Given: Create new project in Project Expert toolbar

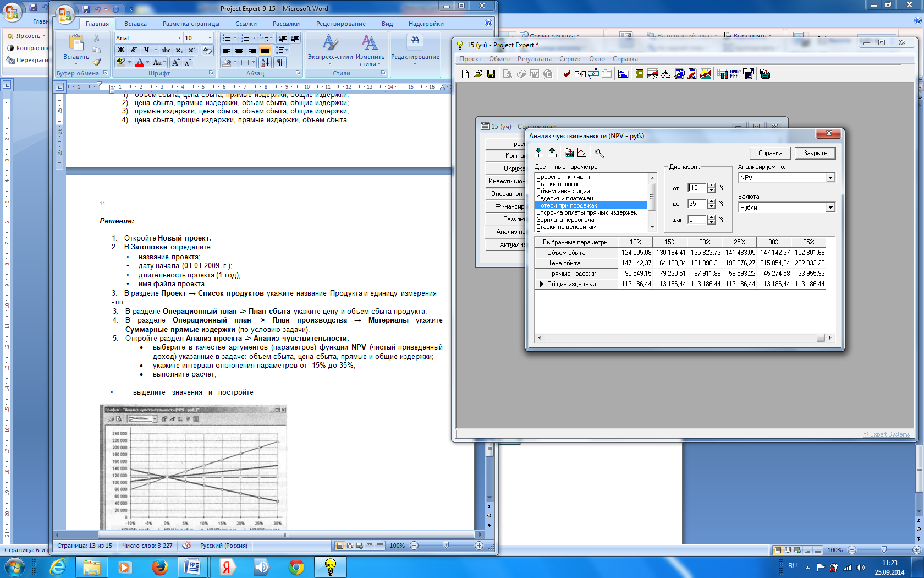Looking at the screenshot, I should pyautogui.click(x=465, y=74).
